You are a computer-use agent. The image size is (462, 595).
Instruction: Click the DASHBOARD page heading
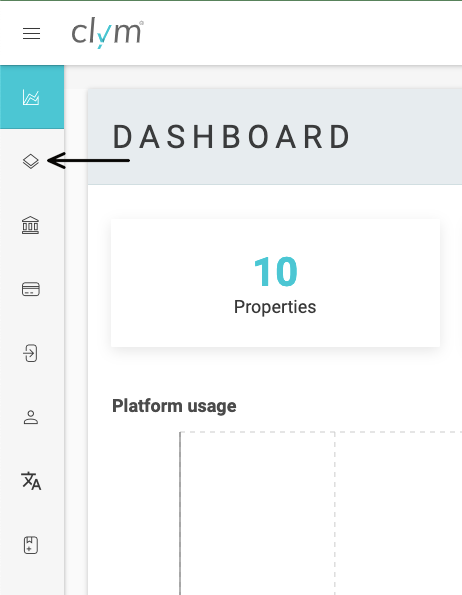pyautogui.click(x=232, y=137)
